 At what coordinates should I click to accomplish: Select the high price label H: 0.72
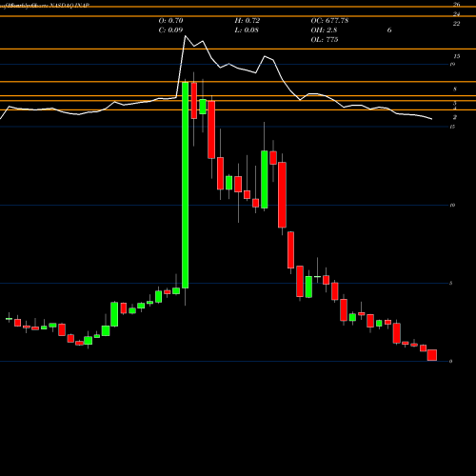(248, 21)
